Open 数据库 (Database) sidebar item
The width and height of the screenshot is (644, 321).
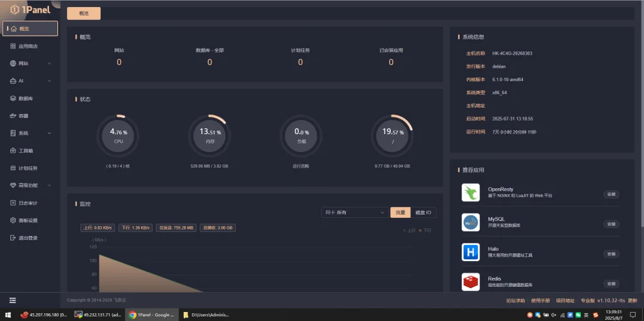point(26,99)
